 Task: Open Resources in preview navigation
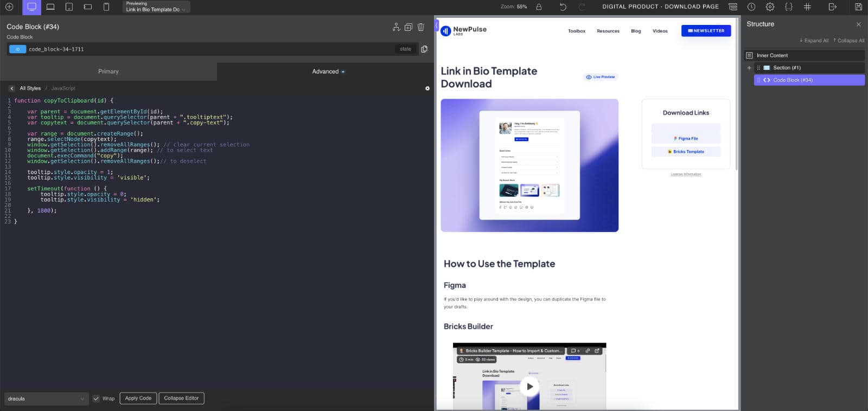coord(608,31)
